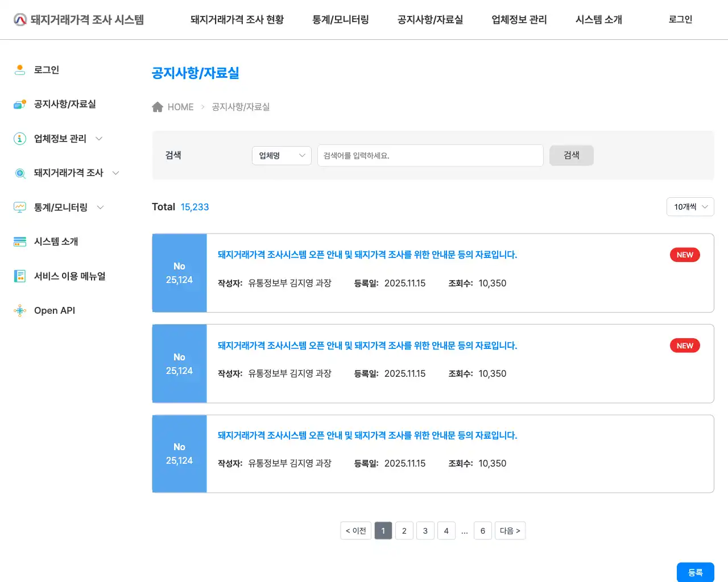The width and height of the screenshot is (728, 582).
Task: Open the 업체명 search filter dropdown
Action: coord(282,155)
